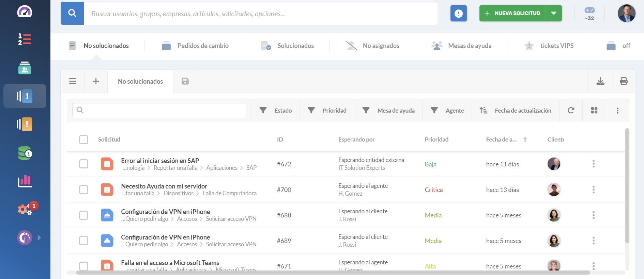Screen dimensions: 644x279
Task: Switch to tickets VIPS tab
Action: (x=549, y=46)
